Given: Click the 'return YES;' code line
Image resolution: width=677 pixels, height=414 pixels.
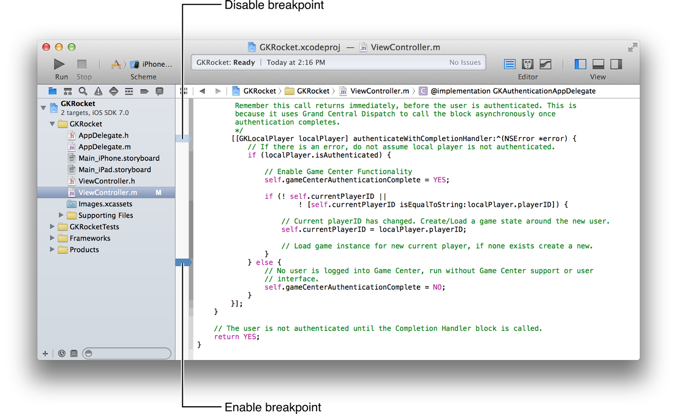Looking at the screenshot, I should [x=237, y=337].
